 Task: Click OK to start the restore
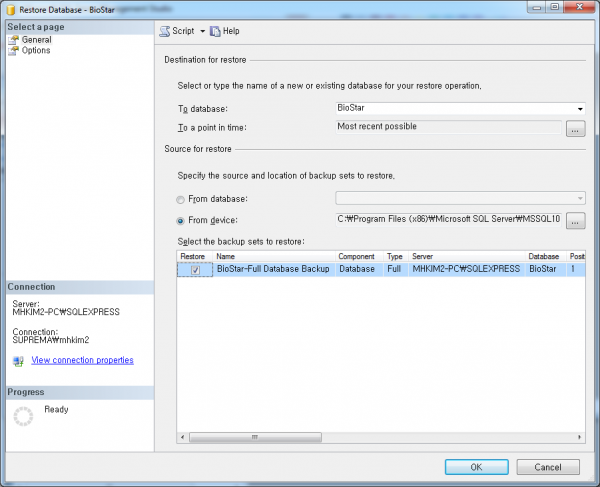click(476, 467)
